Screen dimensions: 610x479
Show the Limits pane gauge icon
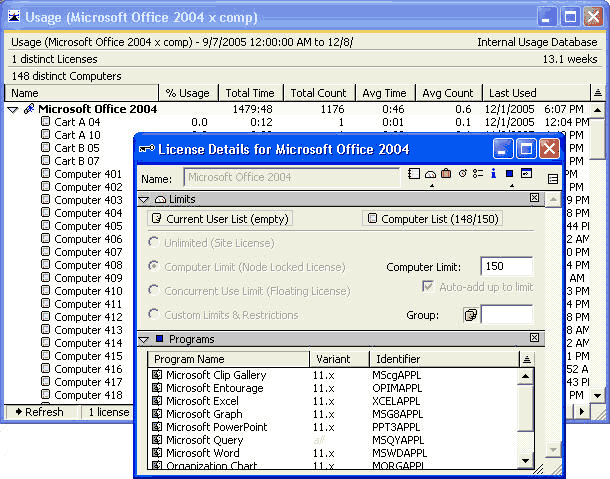tap(430, 174)
